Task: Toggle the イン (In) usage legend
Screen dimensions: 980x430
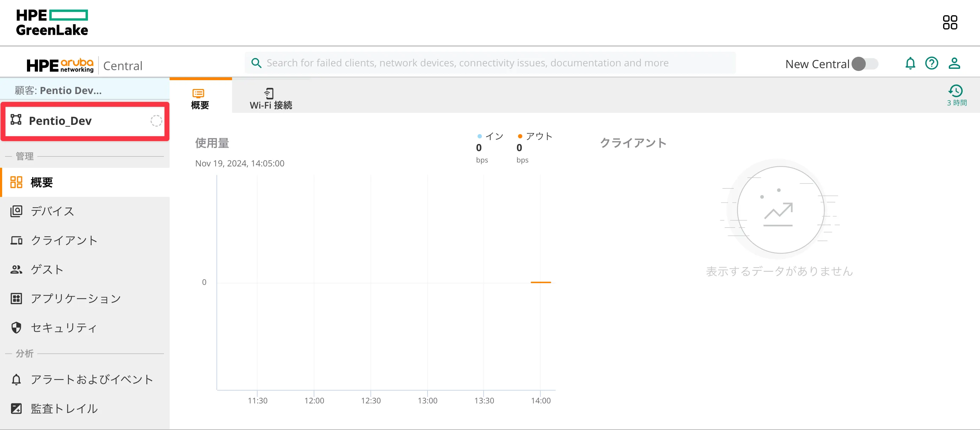Action: pos(491,136)
